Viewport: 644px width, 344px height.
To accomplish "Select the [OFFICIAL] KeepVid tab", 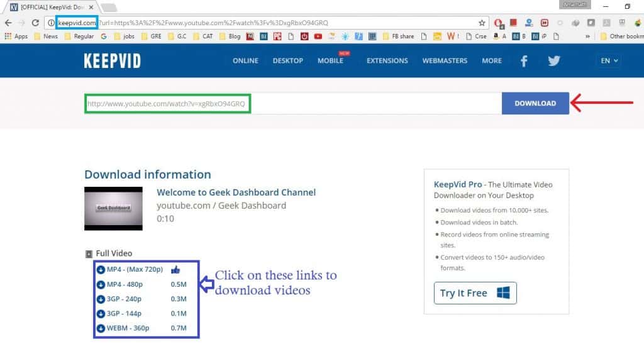I will point(52,7).
